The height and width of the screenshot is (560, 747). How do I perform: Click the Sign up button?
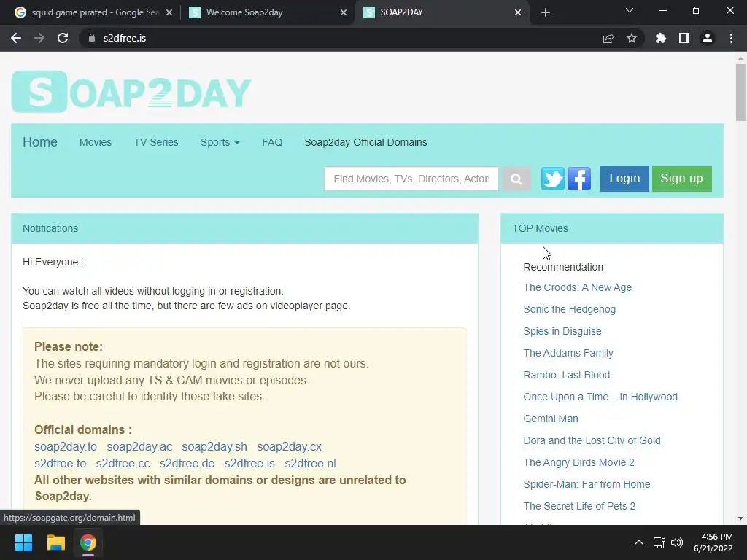(682, 179)
